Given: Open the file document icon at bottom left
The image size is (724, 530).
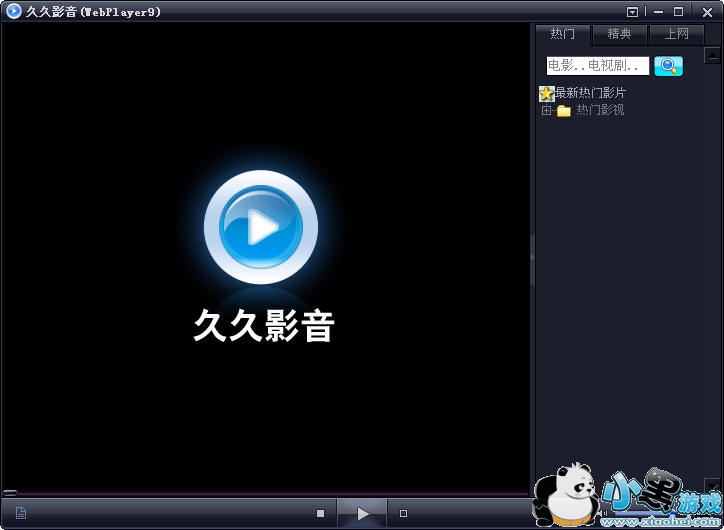Looking at the screenshot, I should point(21,512).
